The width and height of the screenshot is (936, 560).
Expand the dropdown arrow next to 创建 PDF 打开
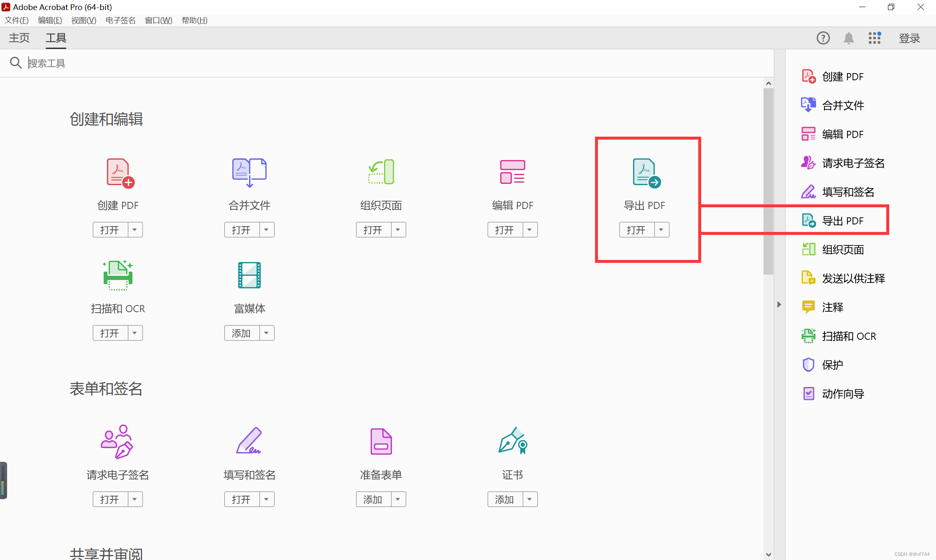pyautogui.click(x=135, y=229)
